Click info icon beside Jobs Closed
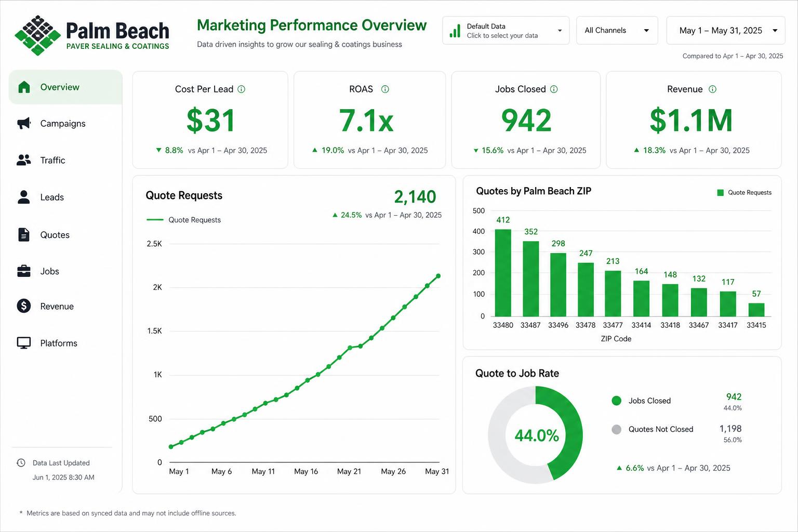This screenshot has width=798, height=532. tap(554, 89)
